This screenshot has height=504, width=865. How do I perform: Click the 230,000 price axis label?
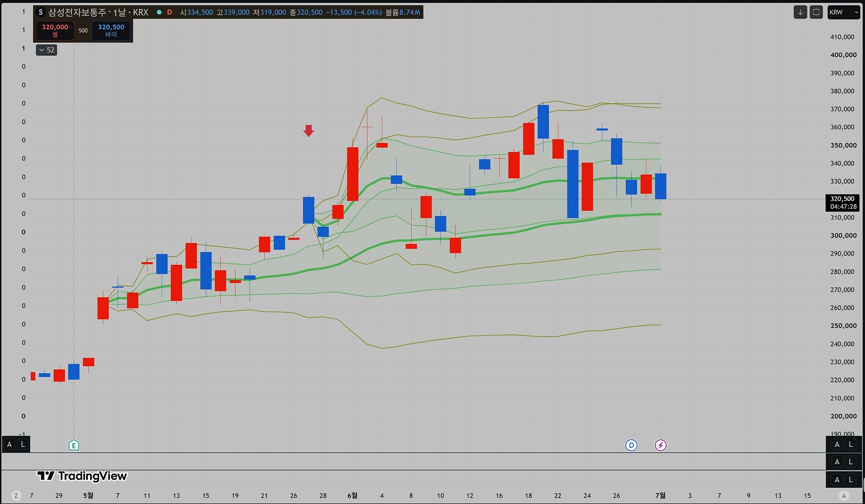click(x=842, y=362)
